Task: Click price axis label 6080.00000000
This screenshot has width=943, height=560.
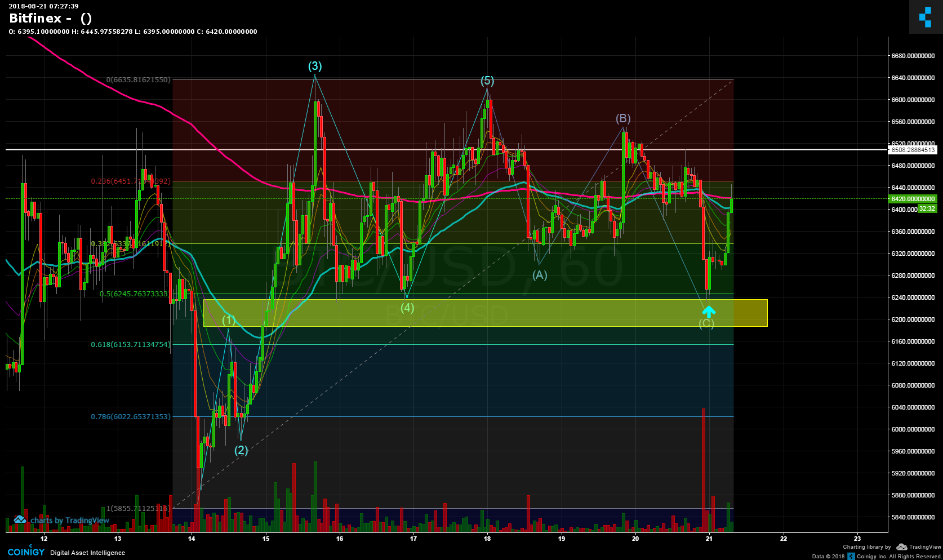Action: 913,385
